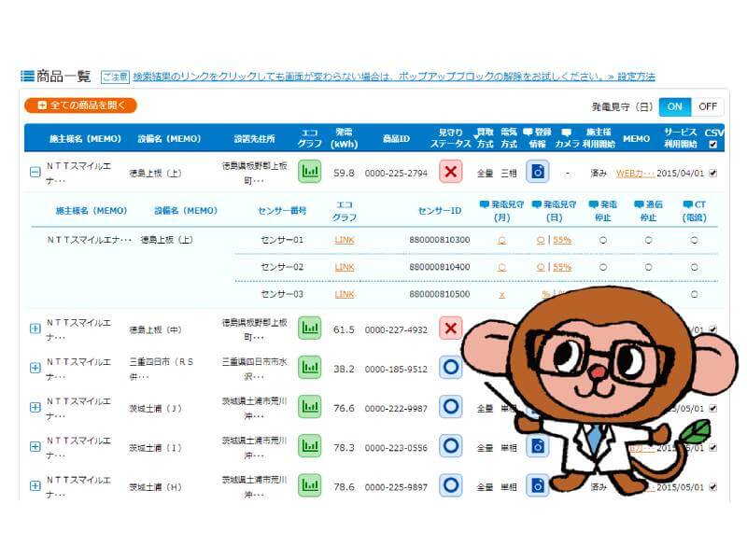
Task: Switch 発電見守 to OFF
Action: pos(707,106)
